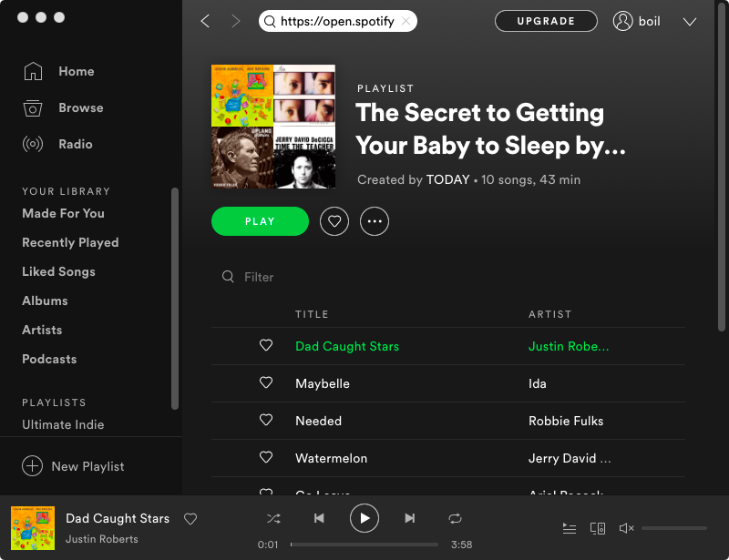Open artist Justin Robe... in track list
This screenshot has height=560, width=729.
pyautogui.click(x=569, y=346)
